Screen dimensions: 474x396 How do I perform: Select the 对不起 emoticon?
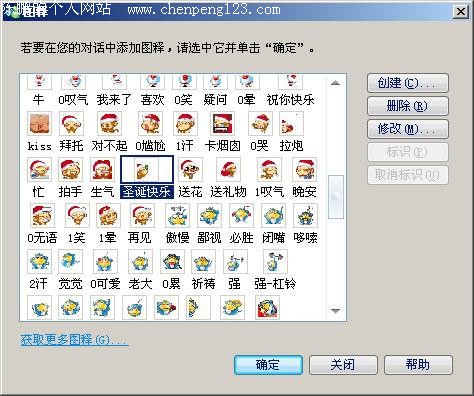point(109,123)
